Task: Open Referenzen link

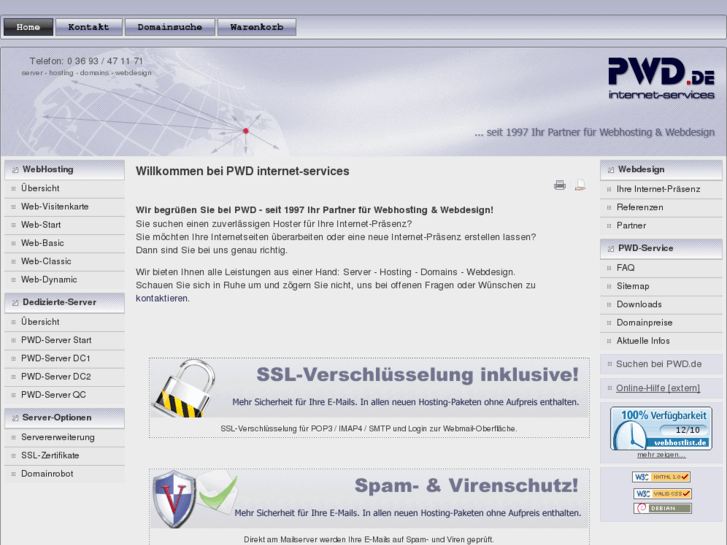Action: point(661,207)
